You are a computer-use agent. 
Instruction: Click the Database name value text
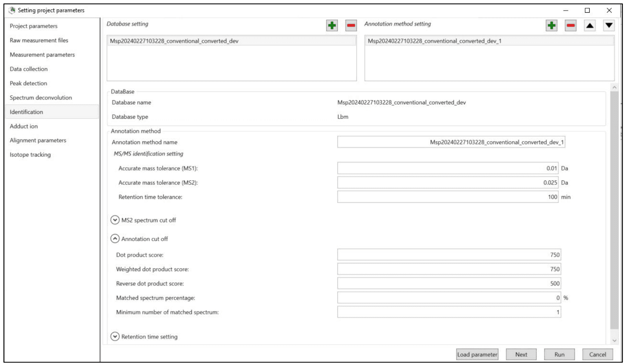pyautogui.click(x=402, y=102)
